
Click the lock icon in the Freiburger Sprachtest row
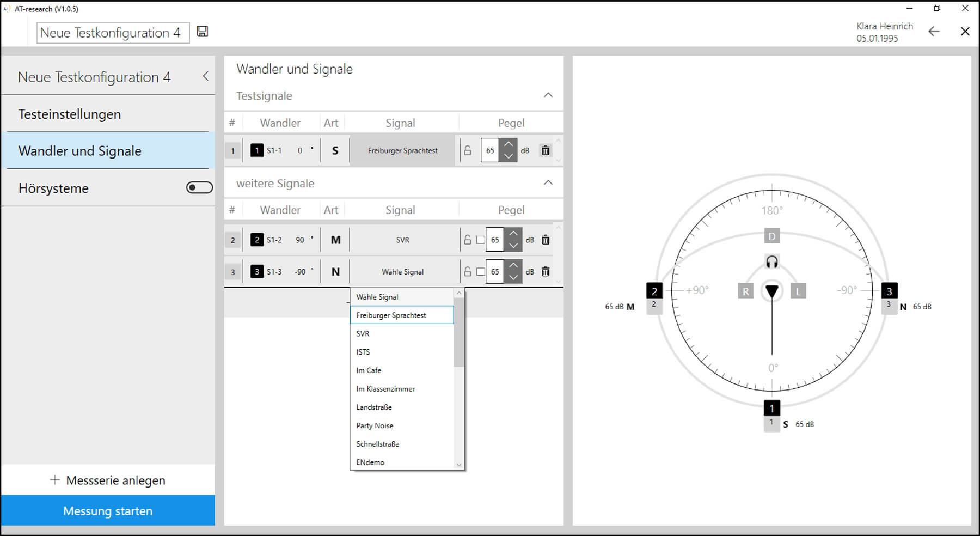pyautogui.click(x=468, y=150)
